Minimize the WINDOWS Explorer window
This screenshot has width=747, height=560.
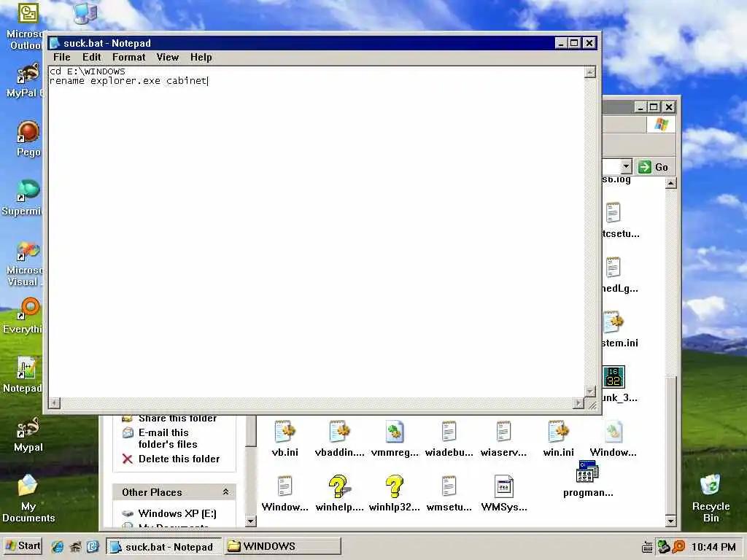tap(640, 107)
